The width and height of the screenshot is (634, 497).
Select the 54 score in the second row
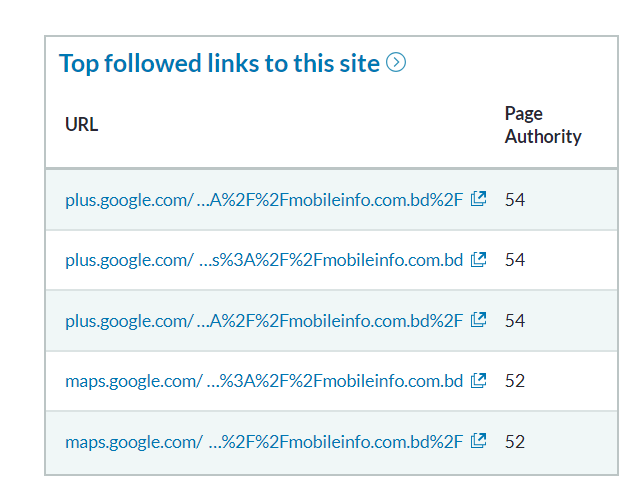[x=515, y=260]
